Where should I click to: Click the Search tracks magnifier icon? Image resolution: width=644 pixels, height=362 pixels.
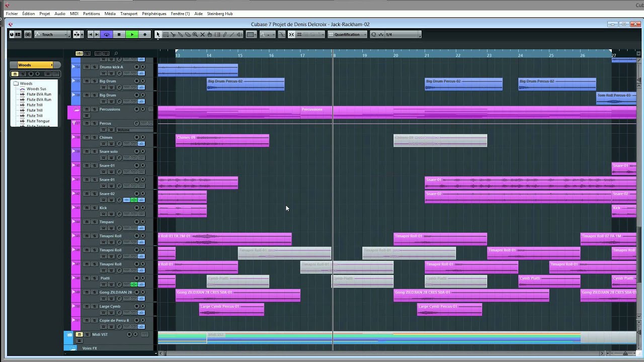click(x=116, y=53)
